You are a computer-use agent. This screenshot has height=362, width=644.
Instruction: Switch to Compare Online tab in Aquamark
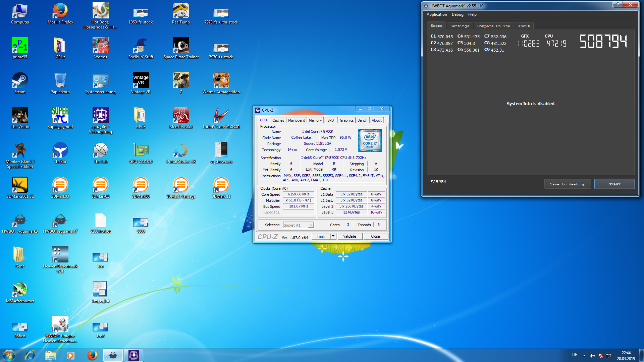click(493, 26)
